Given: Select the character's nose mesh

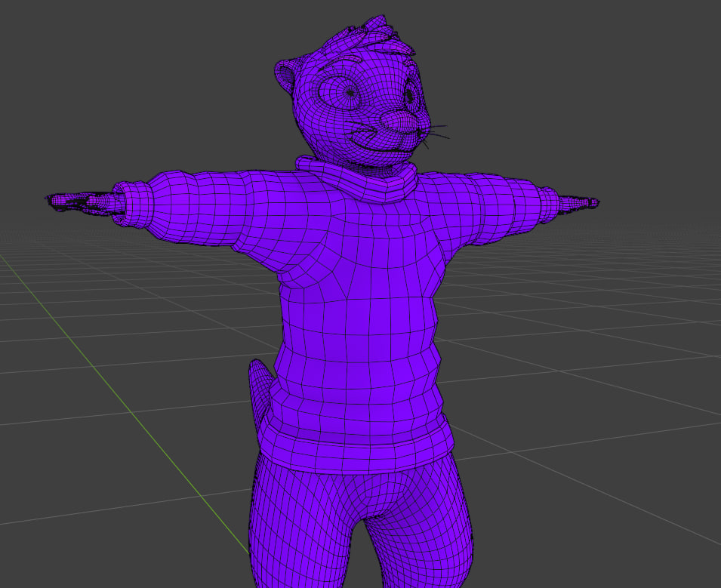Looking at the screenshot, I should tap(399, 122).
